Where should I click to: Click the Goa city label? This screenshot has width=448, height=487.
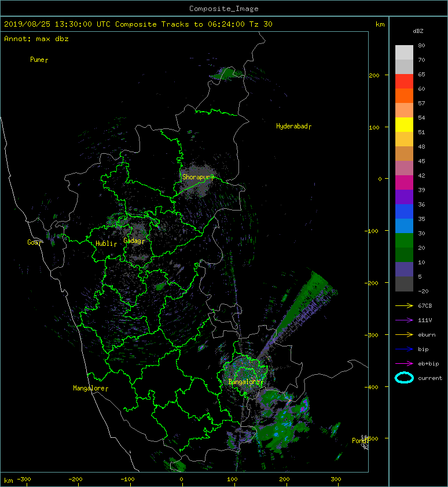point(33,242)
